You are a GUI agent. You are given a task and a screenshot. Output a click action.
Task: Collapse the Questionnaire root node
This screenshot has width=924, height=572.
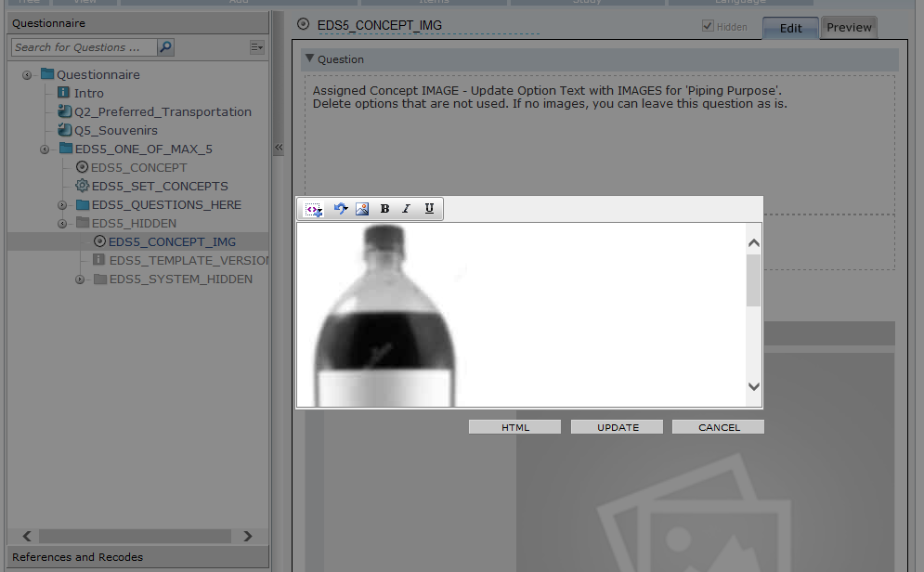pos(27,75)
